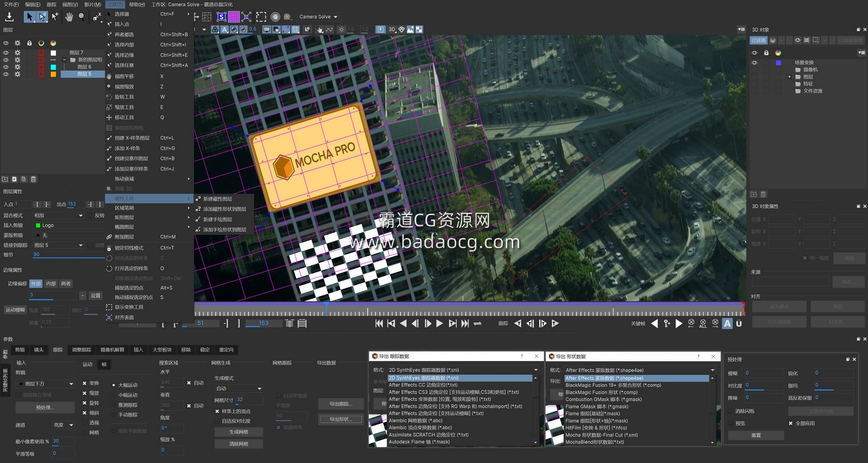Open the 链接到跟踪 图层 5 dropdown
868x463 pixels.
58,245
